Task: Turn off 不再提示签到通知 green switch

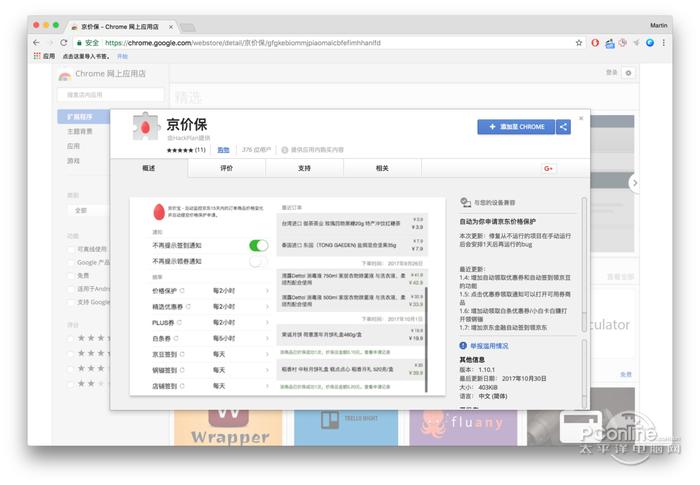Action: 258,245
